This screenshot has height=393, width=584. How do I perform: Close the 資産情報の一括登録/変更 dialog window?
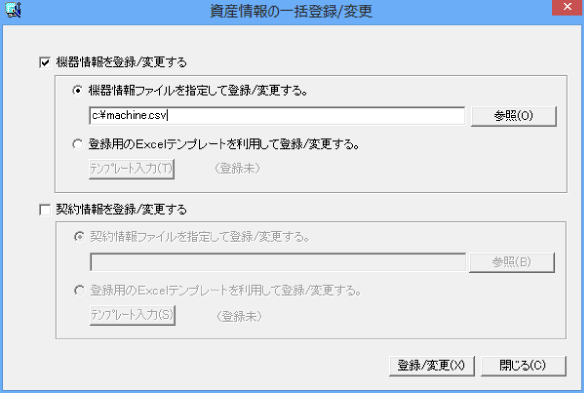click(x=567, y=7)
